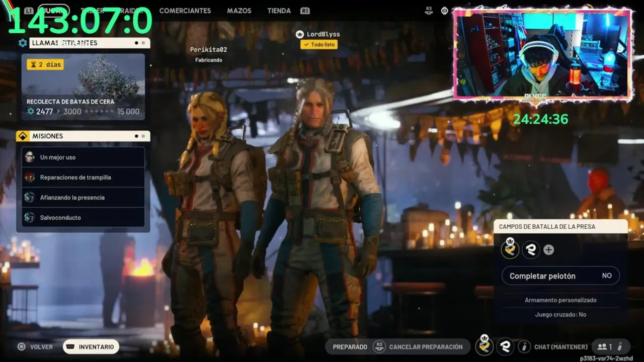Select the icon for Afianzando la presencia
This screenshot has width=644, height=362.
[x=30, y=197]
